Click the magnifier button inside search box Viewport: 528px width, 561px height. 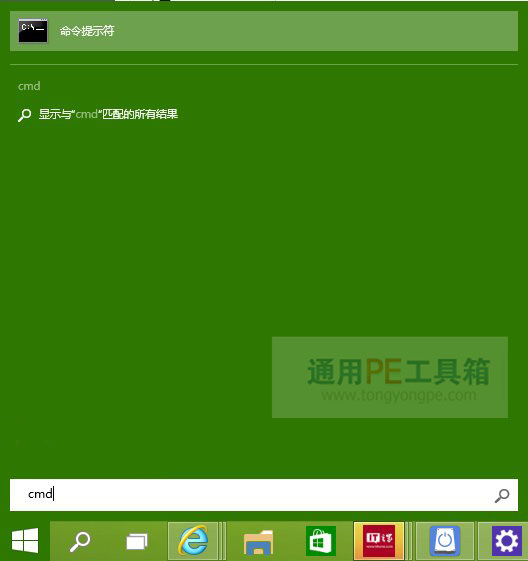pos(502,495)
